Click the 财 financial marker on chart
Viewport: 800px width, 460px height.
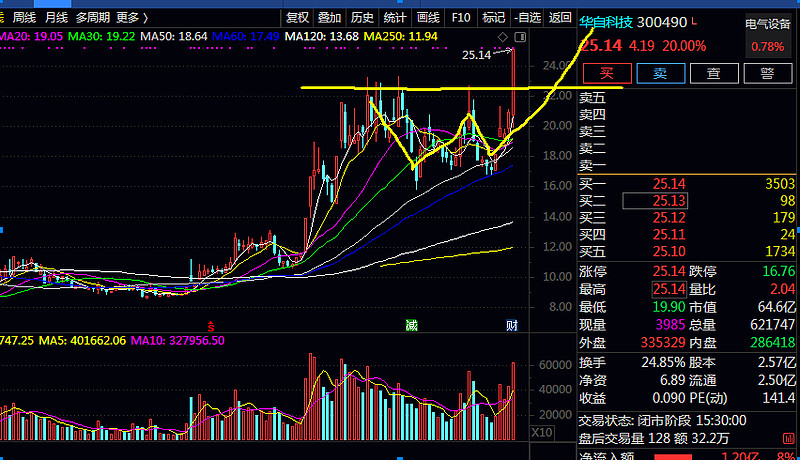[512, 325]
